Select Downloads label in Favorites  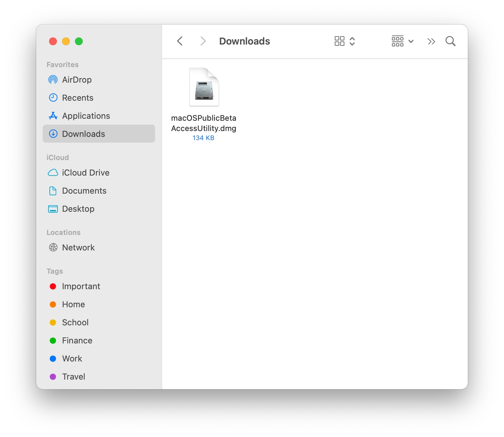(83, 134)
